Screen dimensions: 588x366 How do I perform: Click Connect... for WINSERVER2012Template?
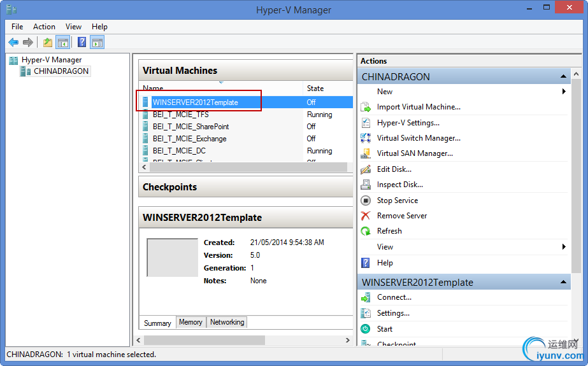click(x=394, y=297)
